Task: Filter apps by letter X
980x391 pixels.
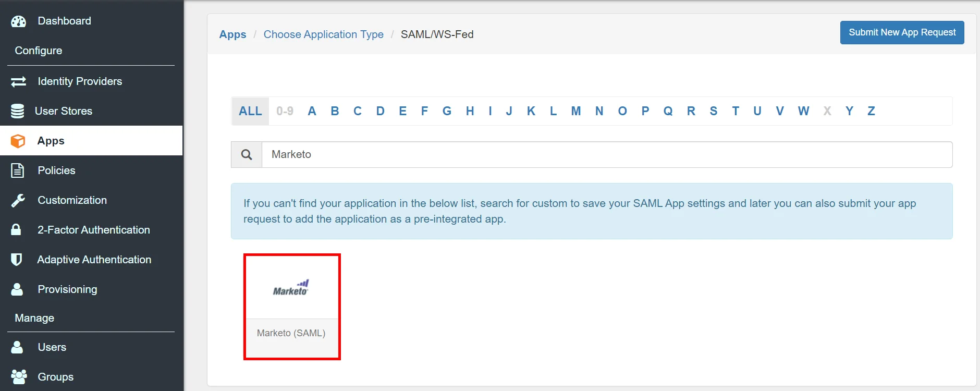Action: (x=827, y=111)
